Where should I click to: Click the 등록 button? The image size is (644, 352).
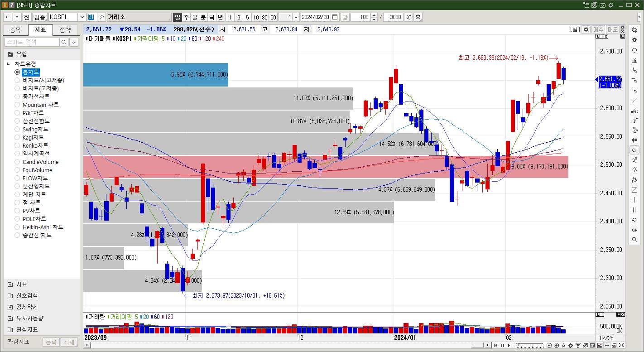click(x=51, y=342)
